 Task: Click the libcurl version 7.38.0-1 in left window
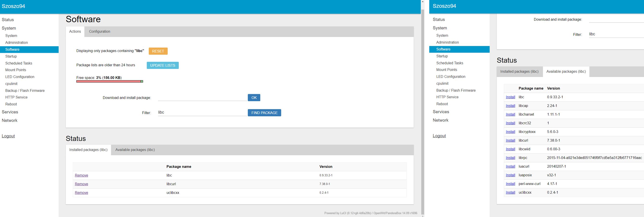tap(325, 184)
